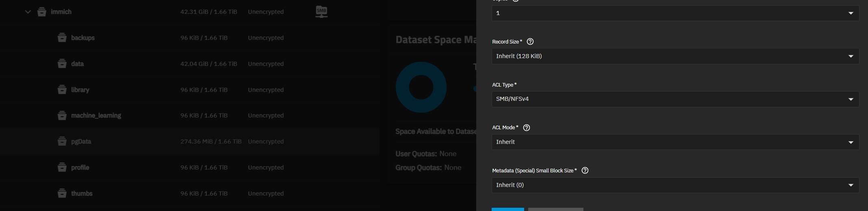Open the Record Size dropdown

coord(675,56)
